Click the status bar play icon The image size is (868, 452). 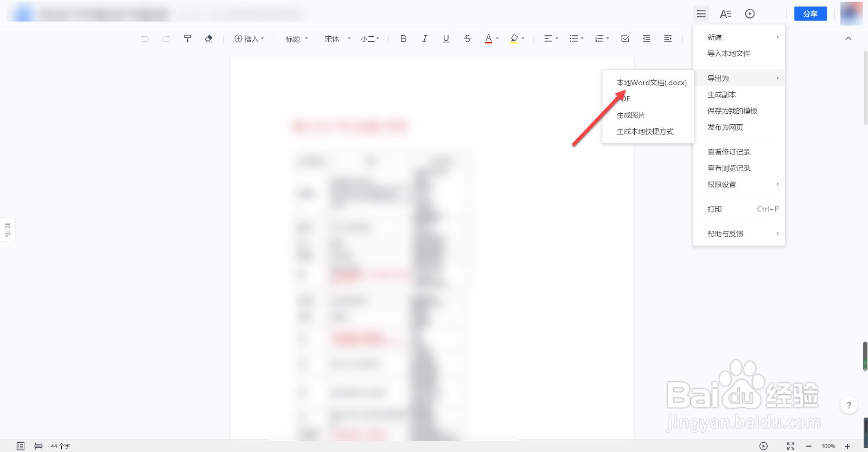(763, 446)
